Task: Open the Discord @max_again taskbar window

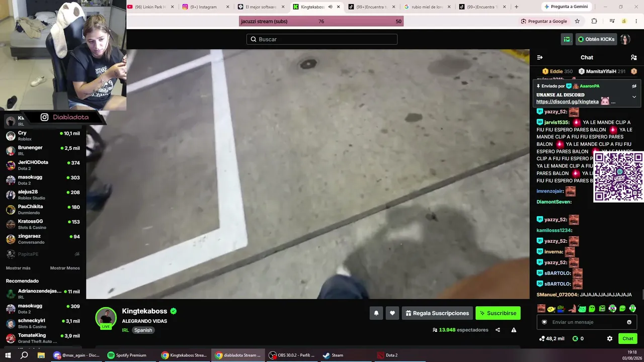Action: 76,355
